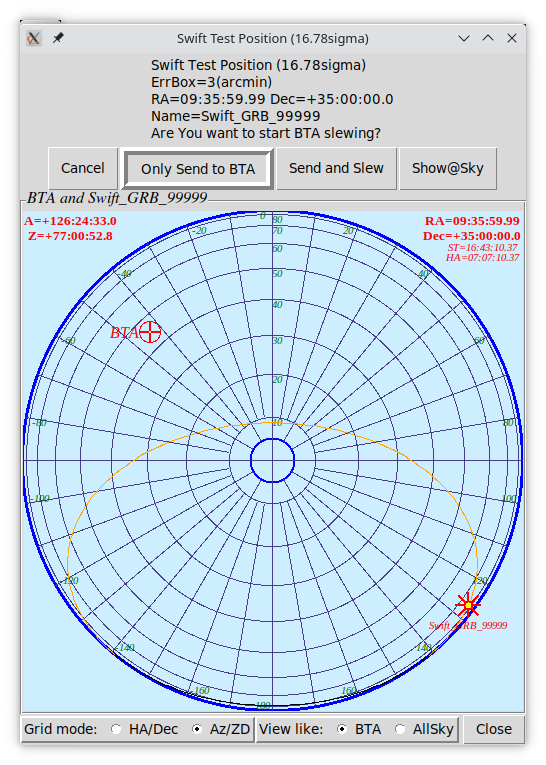Toggle the pin window icon
Screen dimensions: 546x765
pyautogui.click(x=58, y=38)
